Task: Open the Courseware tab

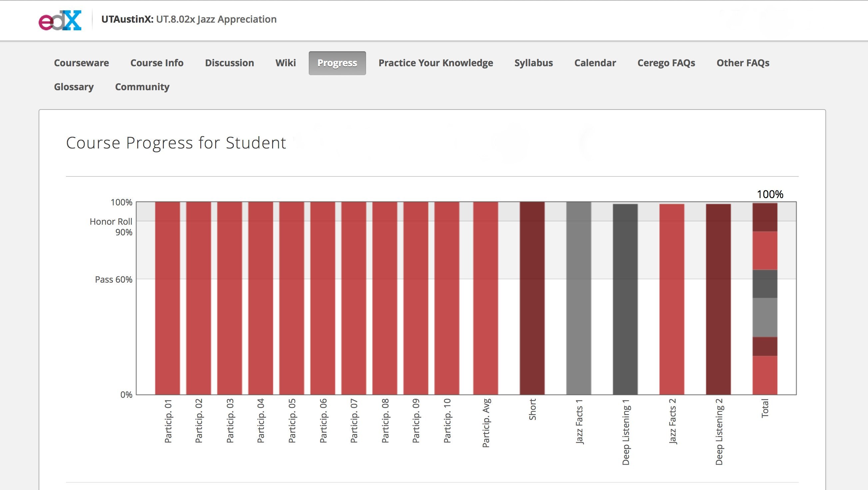Action: click(x=82, y=63)
